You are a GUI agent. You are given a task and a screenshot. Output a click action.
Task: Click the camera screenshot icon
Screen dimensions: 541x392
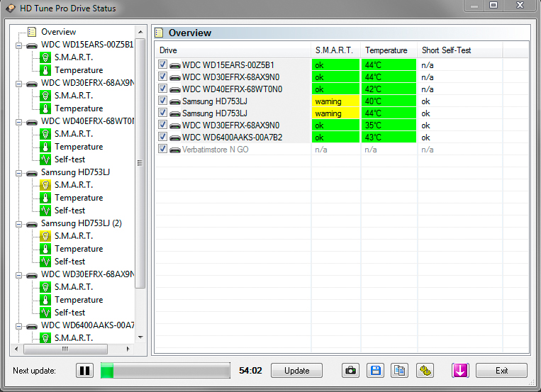(350, 371)
